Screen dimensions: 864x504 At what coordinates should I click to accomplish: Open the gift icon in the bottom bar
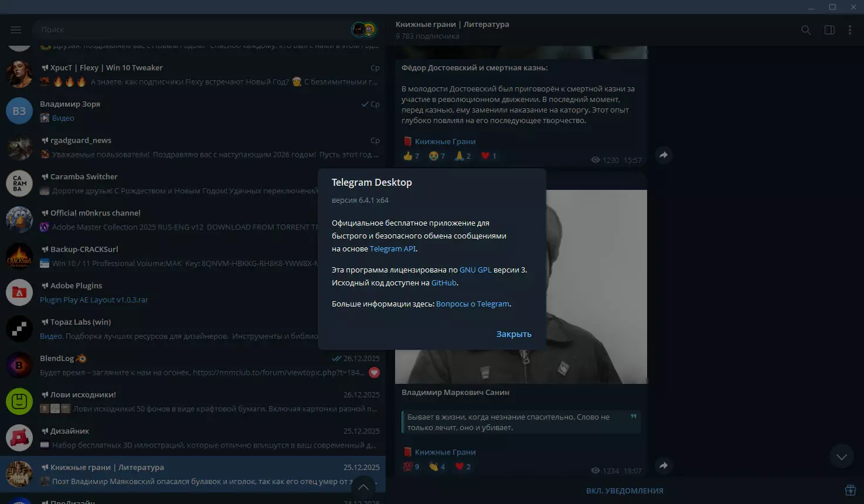(x=851, y=491)
